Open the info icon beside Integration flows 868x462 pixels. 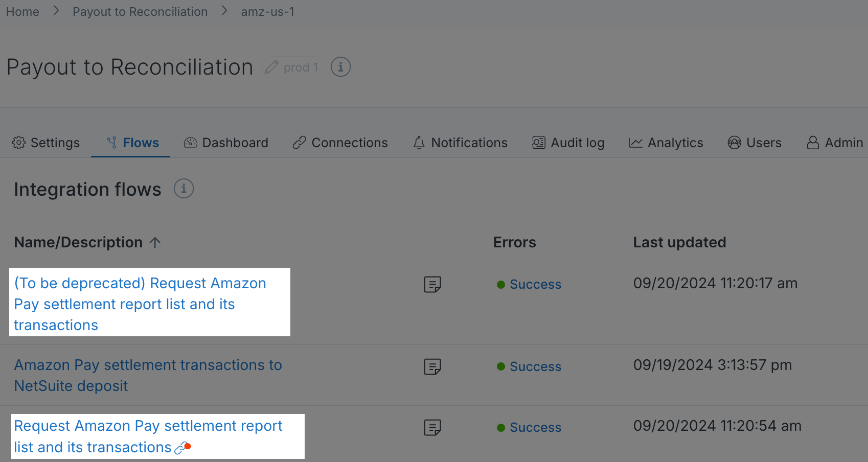[184, 189]
